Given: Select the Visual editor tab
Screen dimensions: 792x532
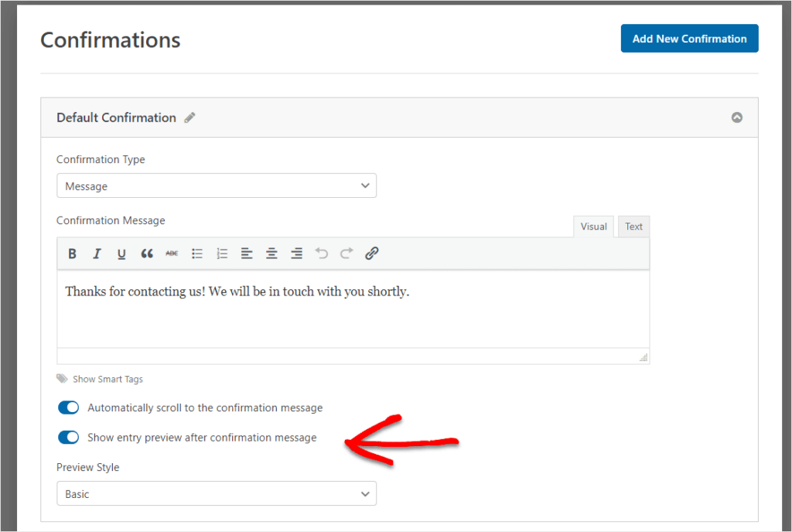Looking at the screenshot, I should pos(593,226).
